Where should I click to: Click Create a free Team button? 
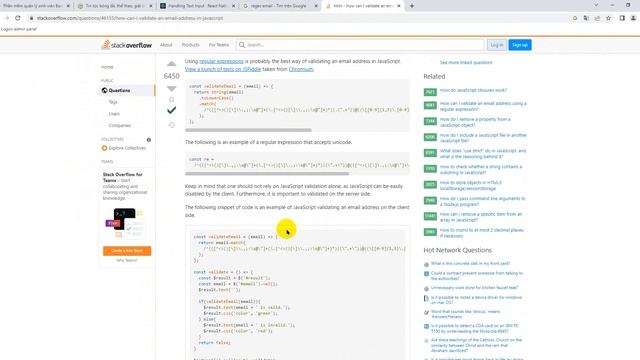pyautogui.click(x=127, y=251)
